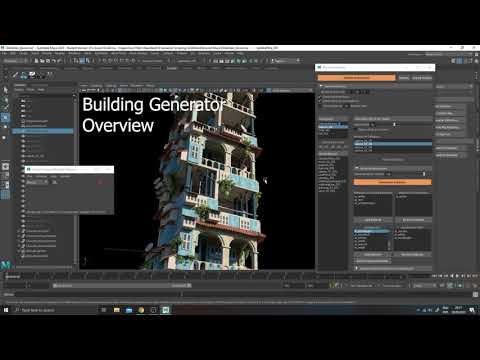The width and height of the screenshot is (480, 360).
Task: Expand the first collapsible section in generator window
Action: tap(321, 86)
